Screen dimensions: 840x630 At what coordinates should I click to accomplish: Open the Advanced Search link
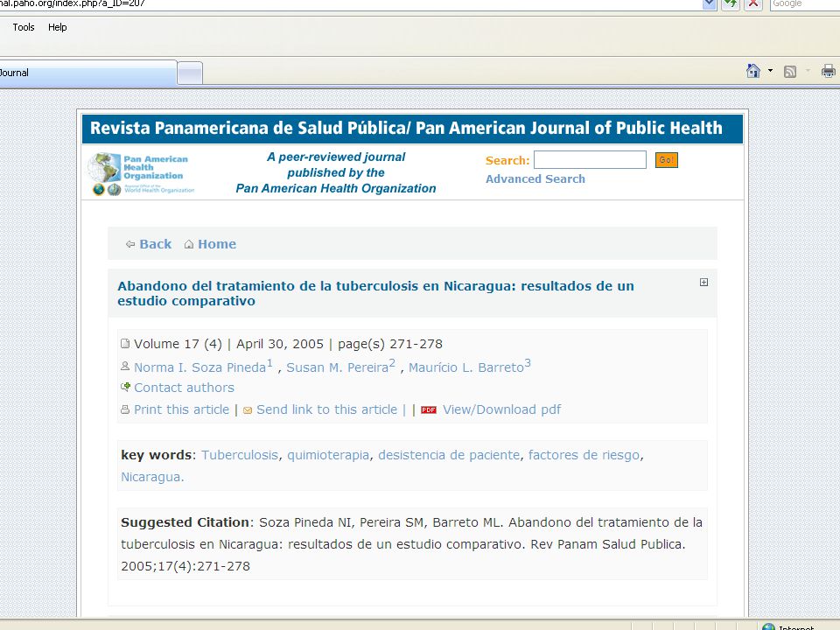535,178
